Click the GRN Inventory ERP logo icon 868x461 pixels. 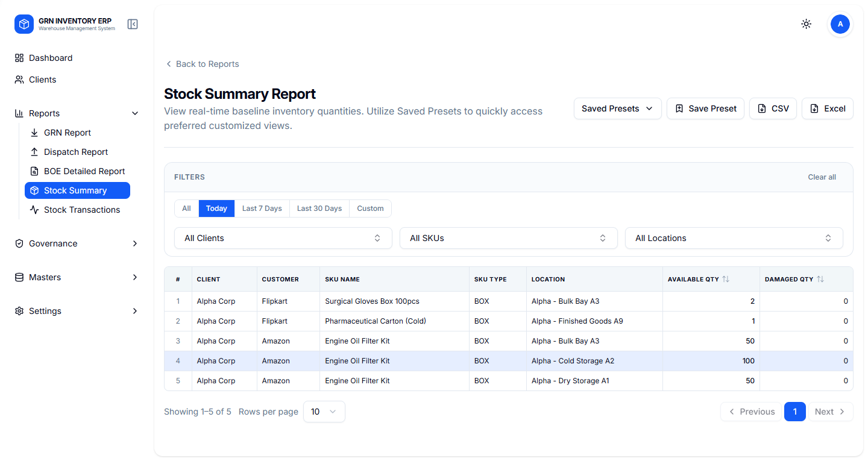pyautogui.click(x=24, y=24)
